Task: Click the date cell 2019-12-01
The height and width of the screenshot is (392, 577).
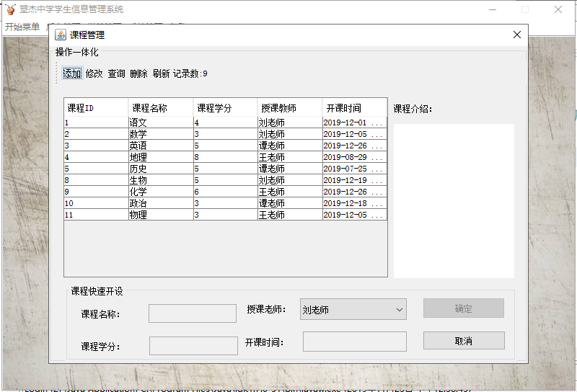Action: click(x=355, y=122)
